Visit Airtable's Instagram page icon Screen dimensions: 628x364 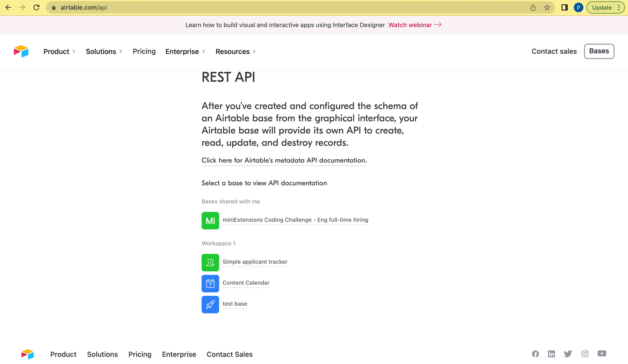(x=585, y=354)
